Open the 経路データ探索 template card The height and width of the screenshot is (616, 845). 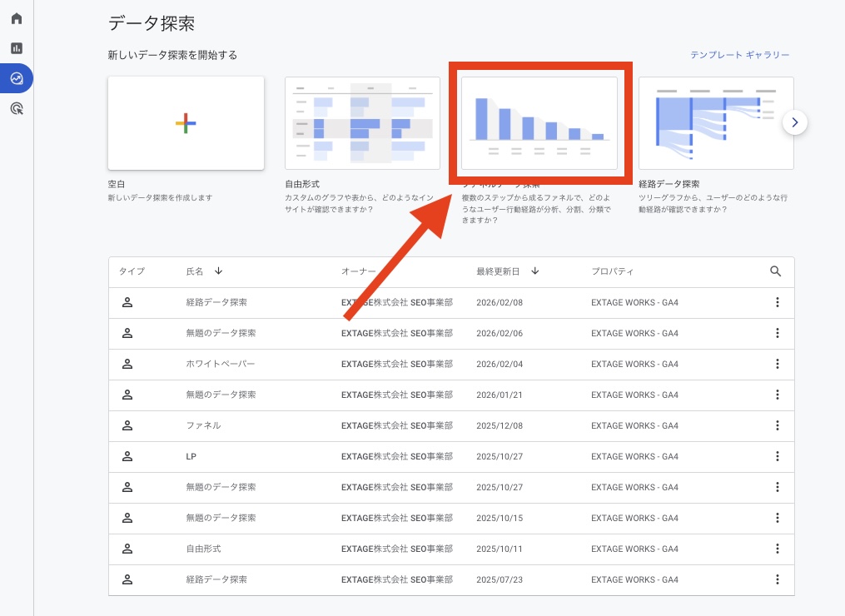[x=716, y=122]
